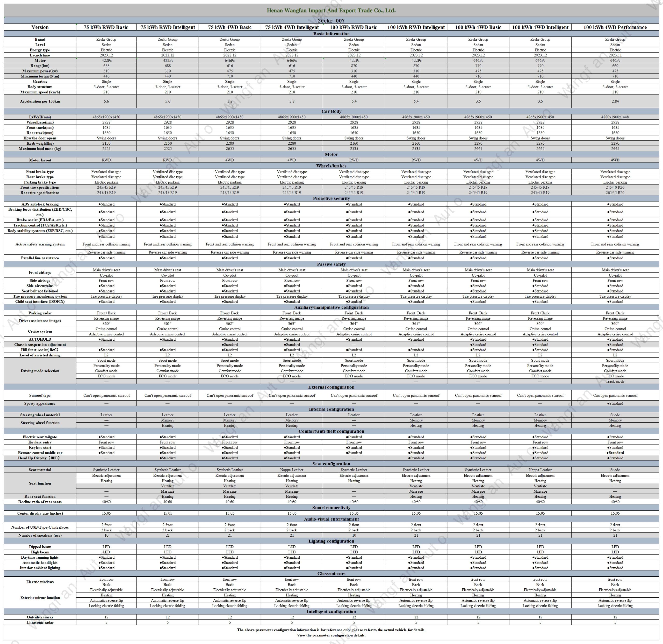Image resolution: width=663 pixels, height=644 pixels.
Task: Select the "75 kWh 4WD Intelligent" column header
Action: pyautogui.click(x=292, y=27)
